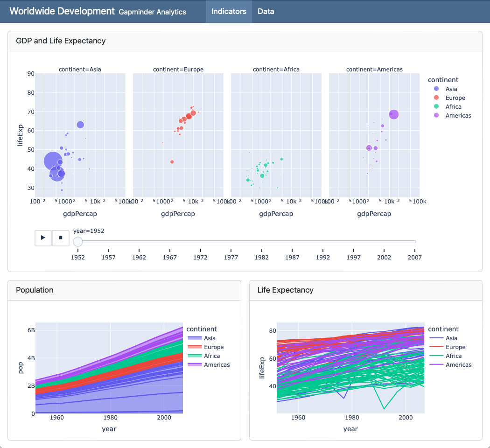Hide Europe in the Population chart legend
The image size is (490, 448).
[213, 347]
